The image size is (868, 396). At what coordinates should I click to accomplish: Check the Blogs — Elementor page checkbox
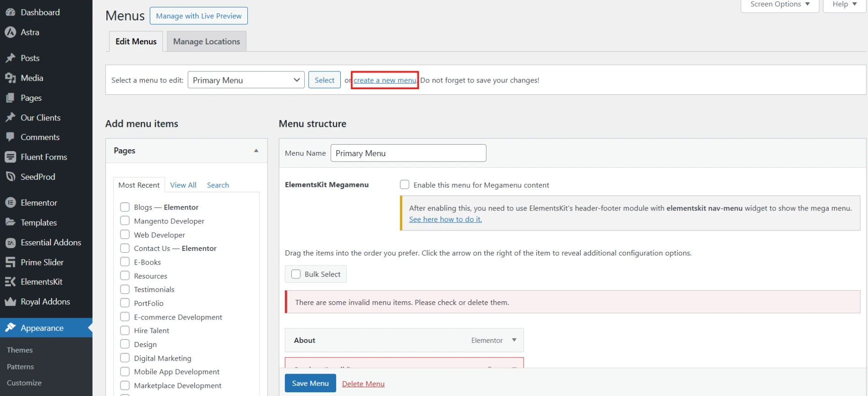pyautogui.click(x=125, y=207)
